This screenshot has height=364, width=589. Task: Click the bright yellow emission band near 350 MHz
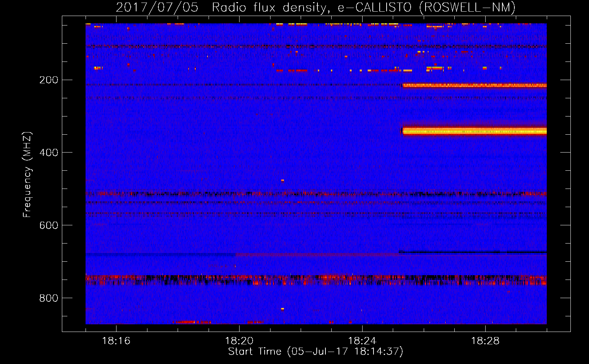point(474,131)
